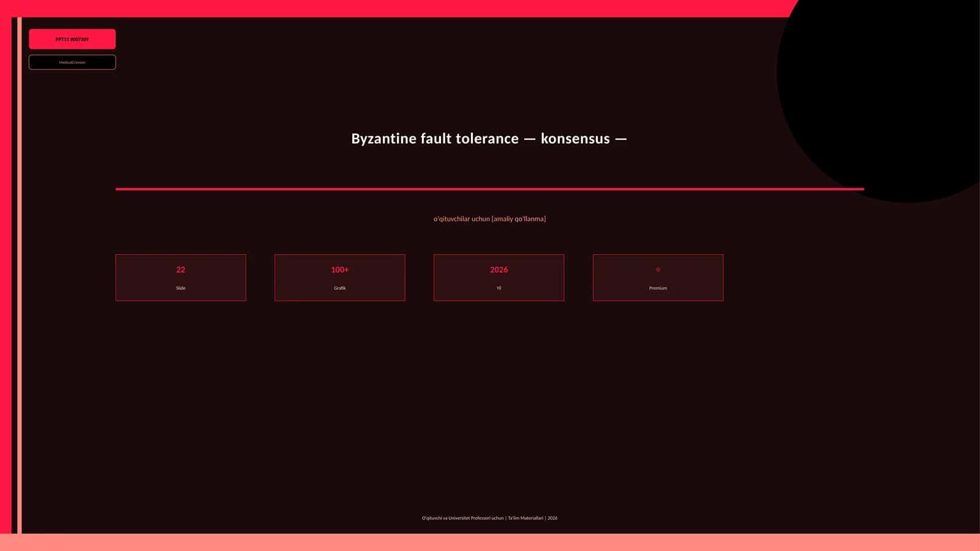This screenshot has height=551, width=980.
Task: Click the Yil label under 2026
Action: click(x=499, y=288)
